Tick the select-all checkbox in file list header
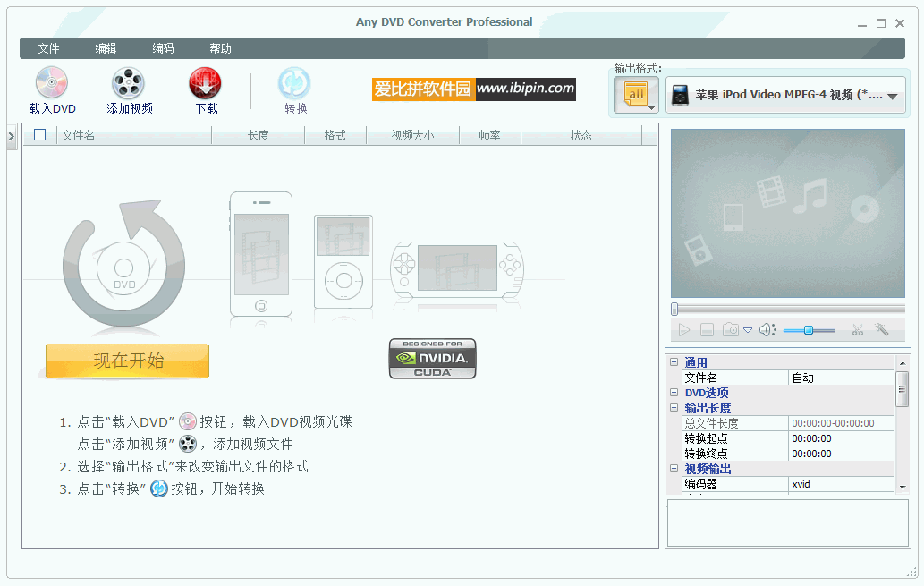 pyautogui.click(x=40, y=135)
